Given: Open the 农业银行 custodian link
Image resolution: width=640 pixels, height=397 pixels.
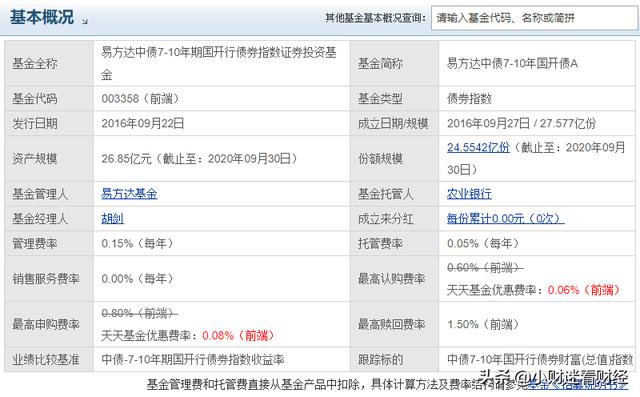Looking at the screenshot, I should pos(469,194).
